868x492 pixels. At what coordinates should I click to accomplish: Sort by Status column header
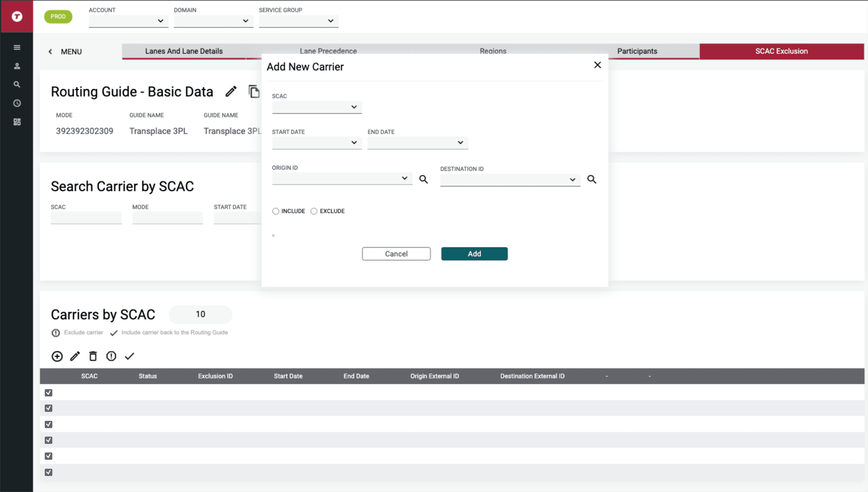point(148,376)
